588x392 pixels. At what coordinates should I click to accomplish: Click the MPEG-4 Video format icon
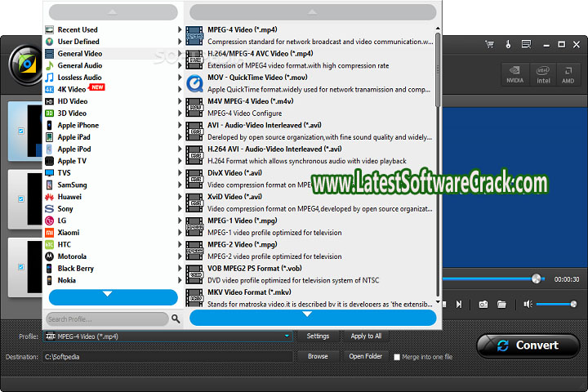click(194, 36)
